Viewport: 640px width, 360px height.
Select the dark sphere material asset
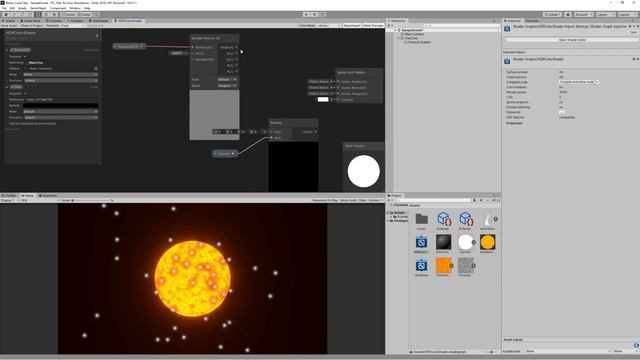[x=444, y=242]
